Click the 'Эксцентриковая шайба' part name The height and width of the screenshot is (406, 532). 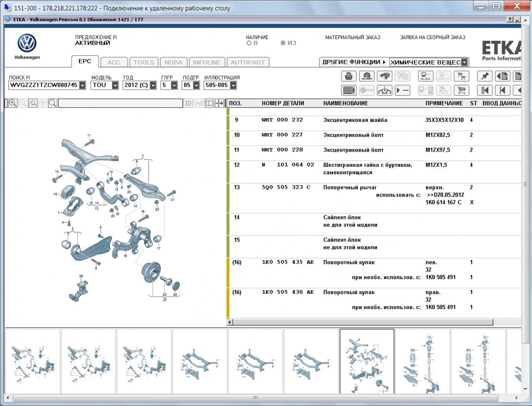(x=355, y=120)
